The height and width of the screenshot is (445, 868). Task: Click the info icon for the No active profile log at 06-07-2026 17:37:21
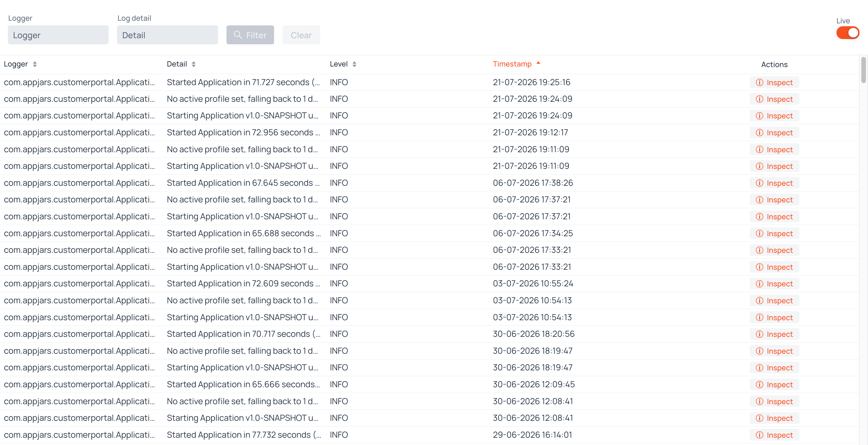pos(759,200)
